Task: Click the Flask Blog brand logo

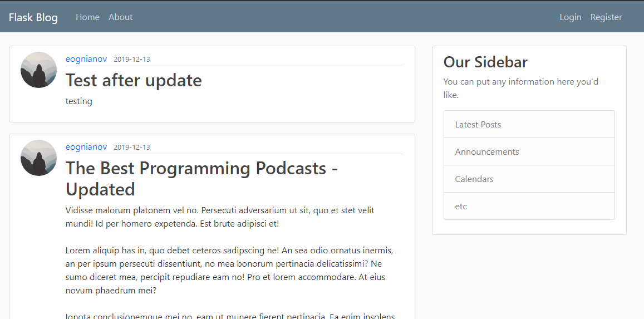Action: (33, 17)
